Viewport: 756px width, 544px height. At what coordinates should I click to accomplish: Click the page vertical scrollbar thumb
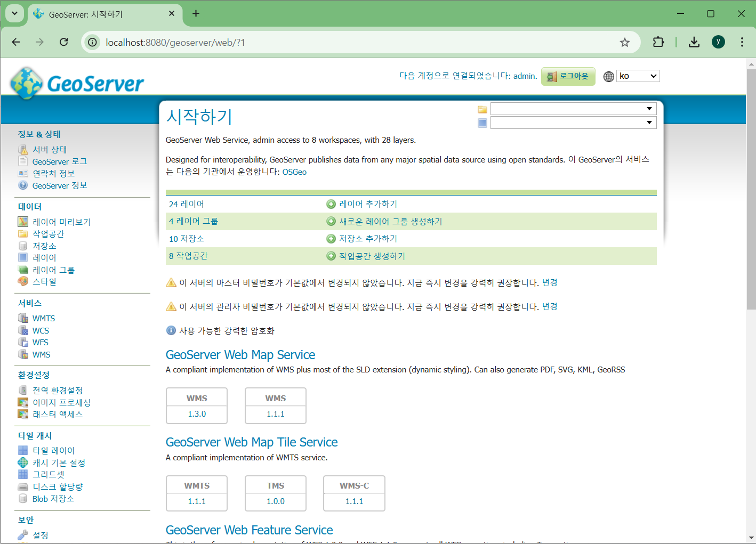751,189
